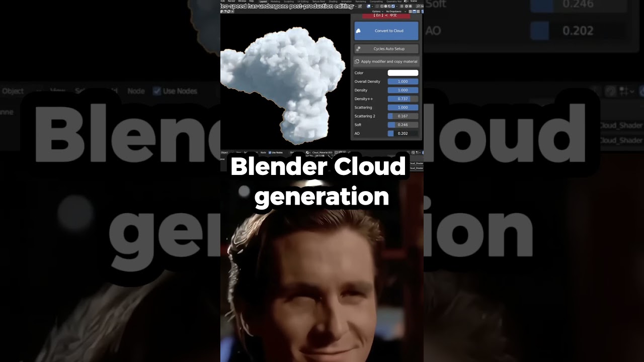The width and height of the screenshot is (644, 362).
Task: Open the Options dropdown
Action: (378, 11)
